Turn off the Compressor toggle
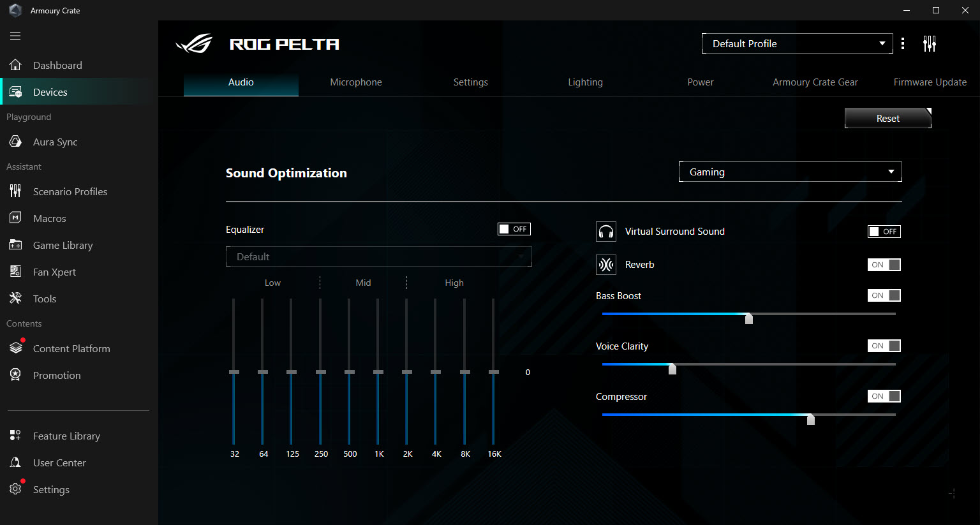 click(x=884, y=396)
